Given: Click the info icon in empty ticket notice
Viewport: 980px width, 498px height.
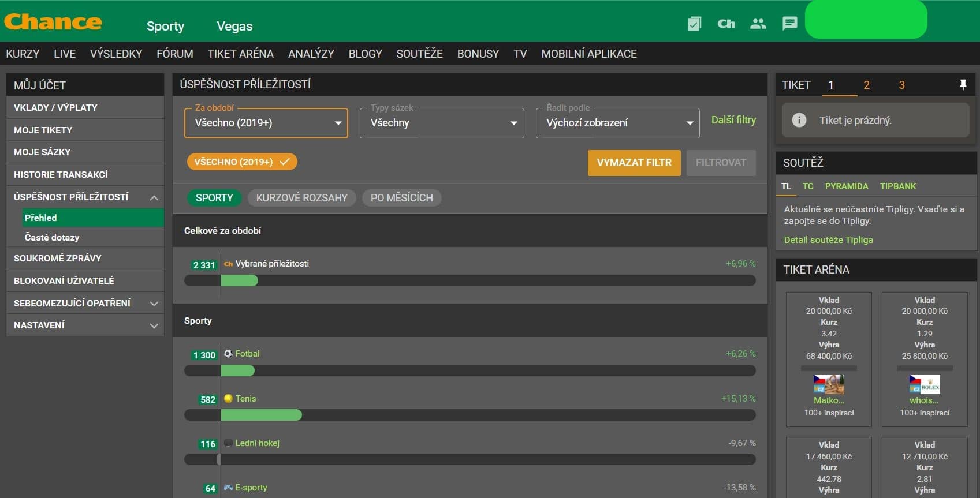Looking at the screenshot, I should 799,120.
